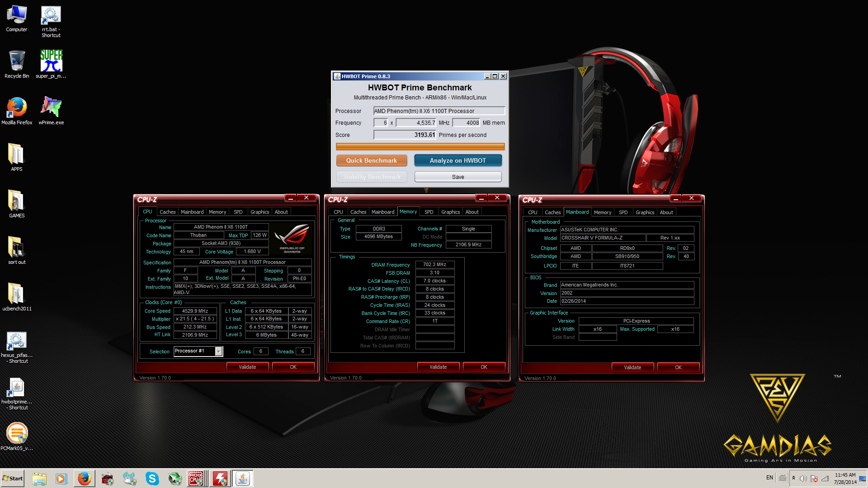Open the Processor #1 selection dropdown
Screen dimensions: 868x488
tap(198, 351)
